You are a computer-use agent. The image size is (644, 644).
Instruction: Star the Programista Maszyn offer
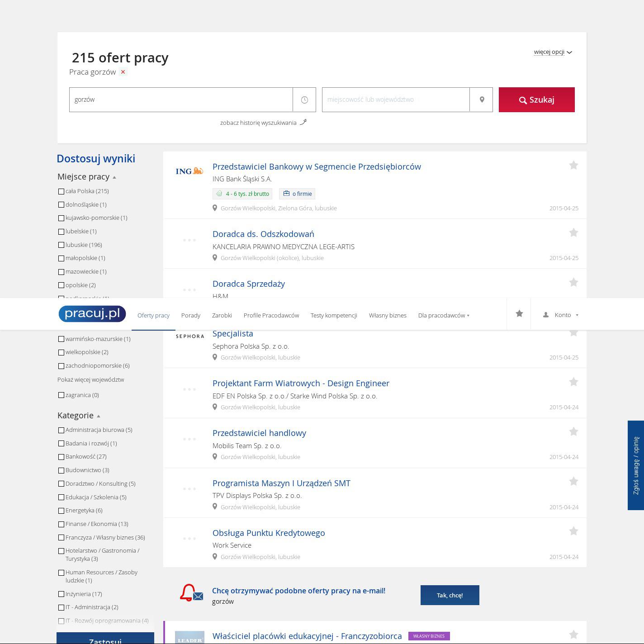[x=573, y=482]
